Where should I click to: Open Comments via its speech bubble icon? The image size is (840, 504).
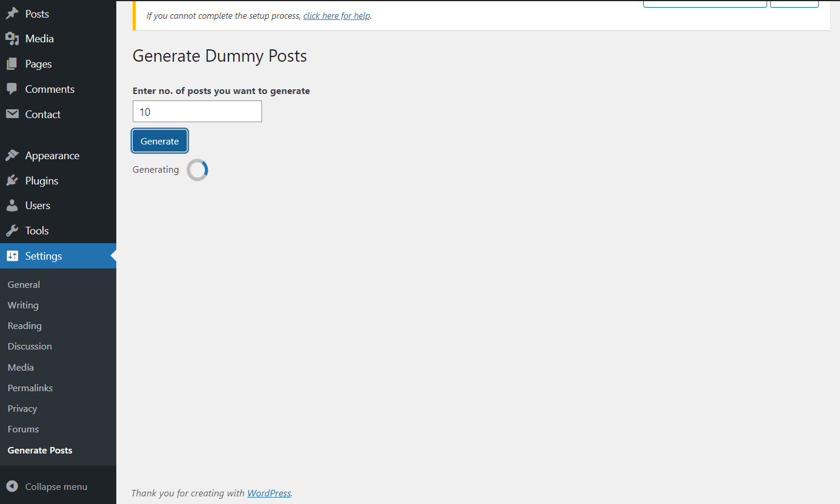[x=13, y=89]
